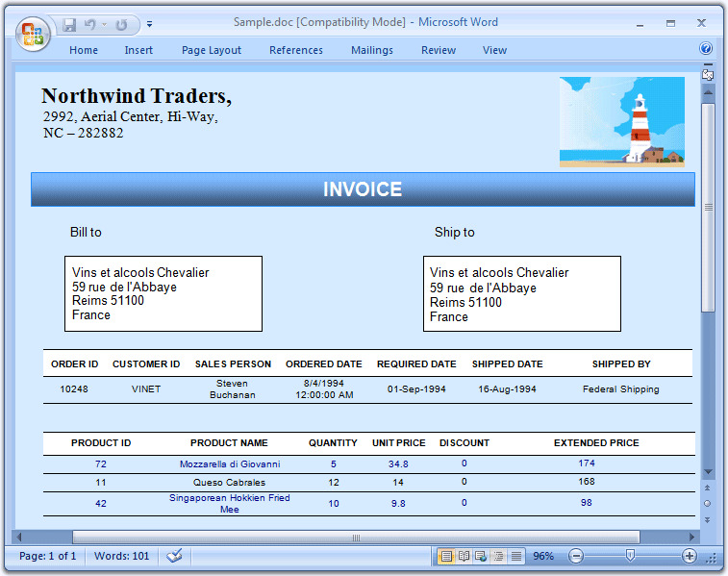Image resolution: width=728 pixels, height=576 pixels.
Task: Click the Words: 101 count indicator
Action: 121,556
